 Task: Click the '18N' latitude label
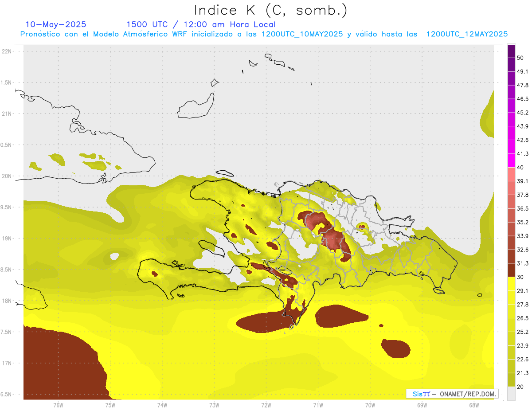point(8,301)
